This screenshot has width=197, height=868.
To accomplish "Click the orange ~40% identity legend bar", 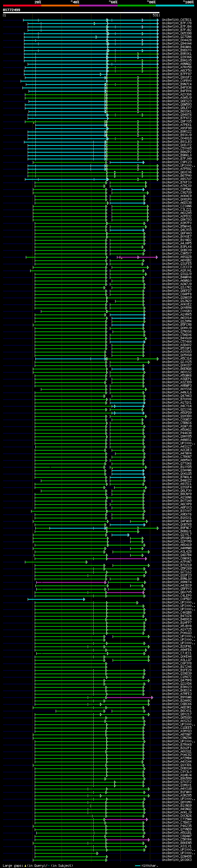I will [x=60, y=6].
